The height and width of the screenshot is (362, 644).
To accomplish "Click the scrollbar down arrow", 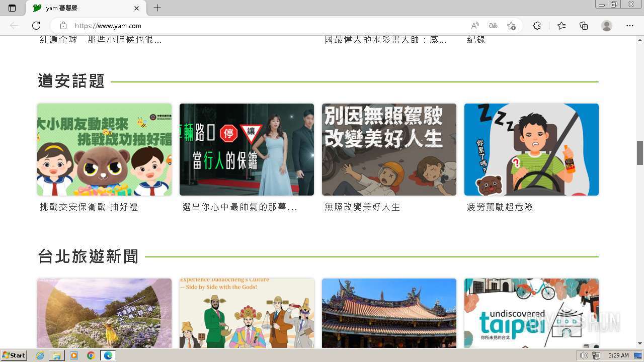I will [x=640, y=344].
